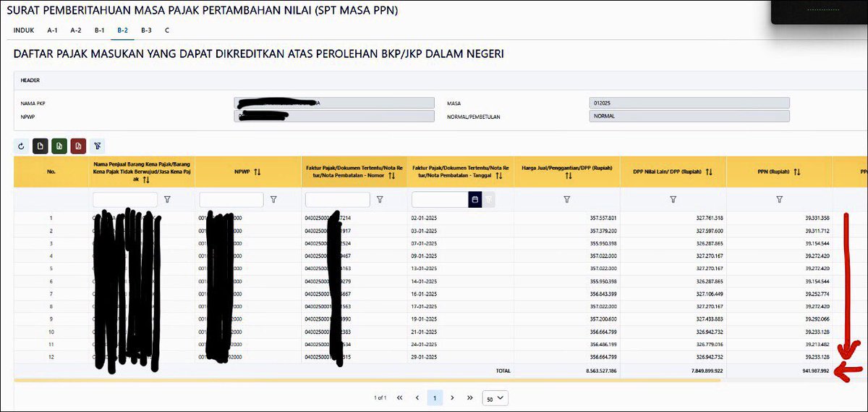Switch to the A-2 tab
The width and height of the screenshot is (868, 412).
(x=76, y=30)
